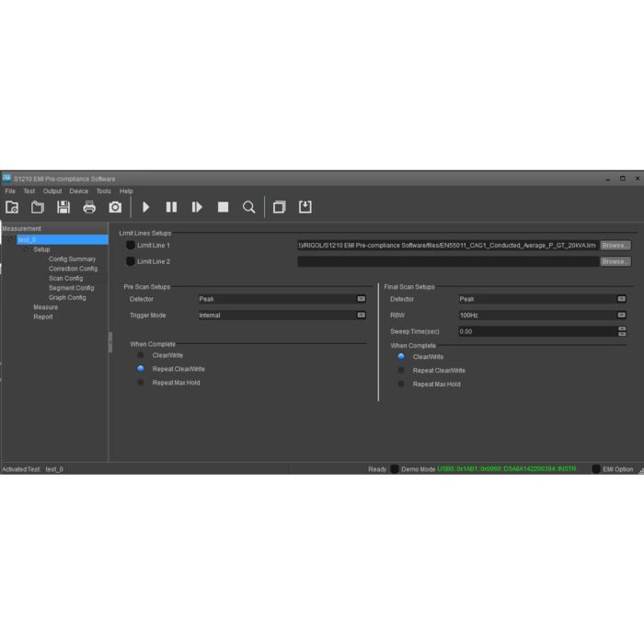
Task: Stop the measurement with the square icon
Action: click(x=223, y=207)
